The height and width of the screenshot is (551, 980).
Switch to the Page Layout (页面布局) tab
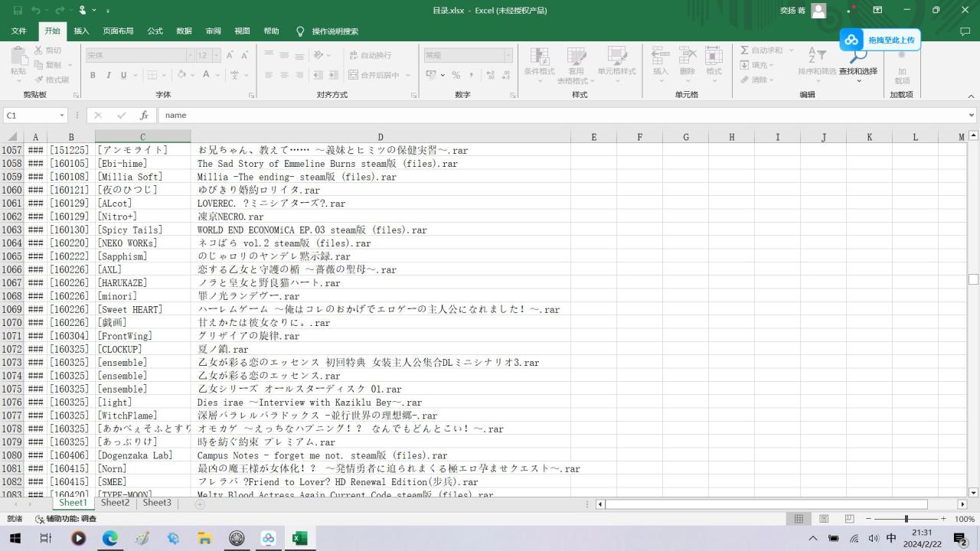(118, 31)
